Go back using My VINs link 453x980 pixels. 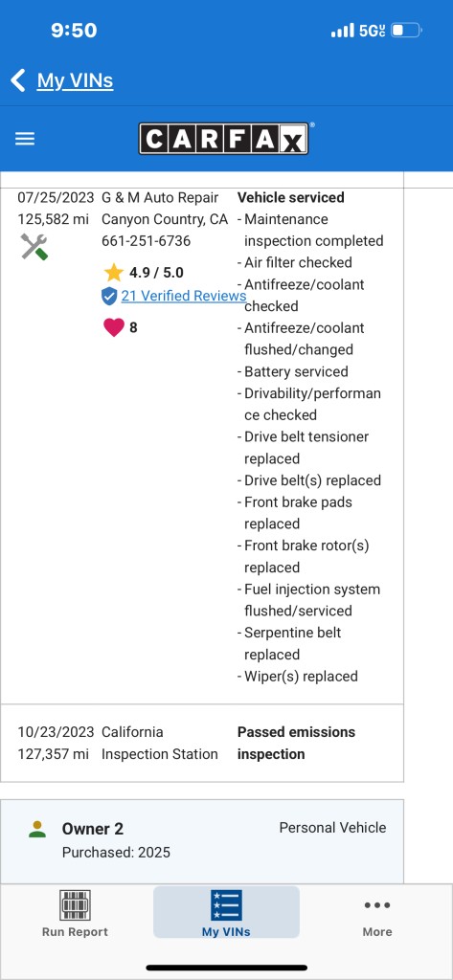click(x=75, y=80)
